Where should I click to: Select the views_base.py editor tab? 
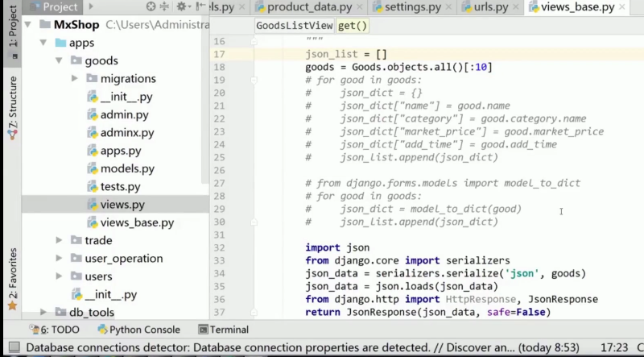(577, 7)
